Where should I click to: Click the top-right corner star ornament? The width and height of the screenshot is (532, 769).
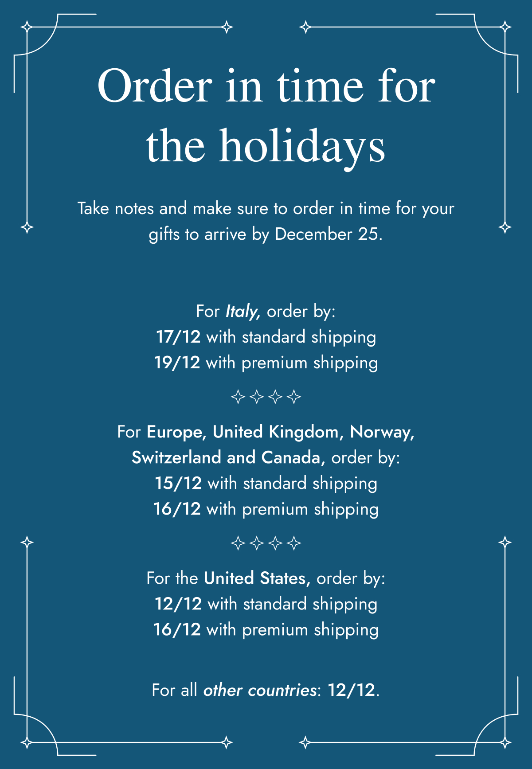[505, 27]
